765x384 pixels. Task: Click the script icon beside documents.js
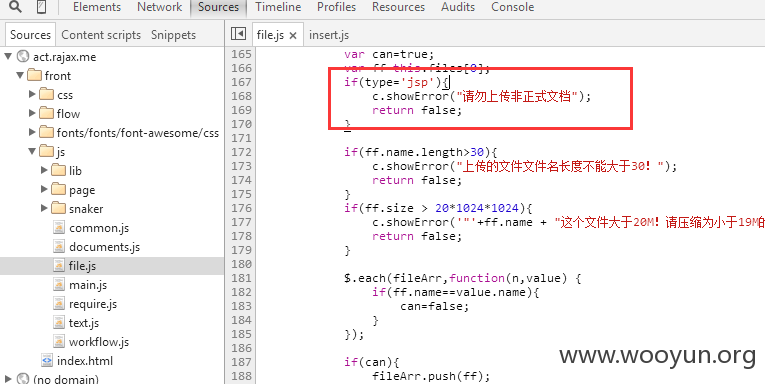(x=59, y=246)
